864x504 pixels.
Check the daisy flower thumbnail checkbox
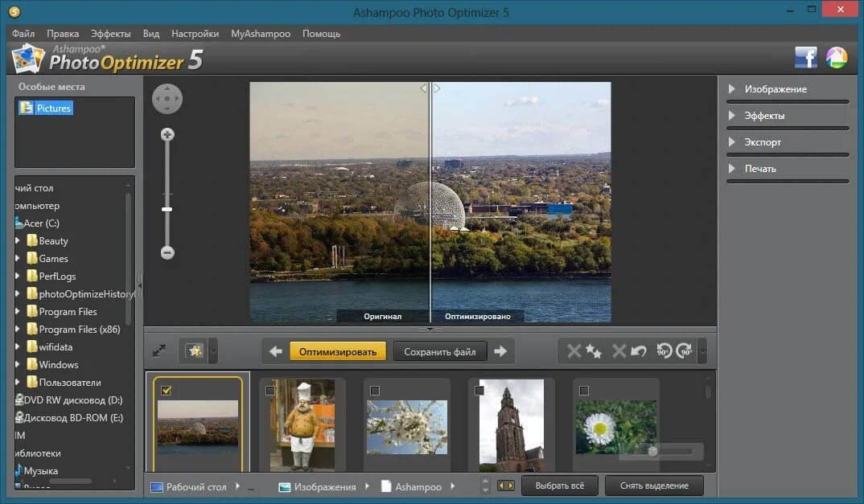coord(584,391)
